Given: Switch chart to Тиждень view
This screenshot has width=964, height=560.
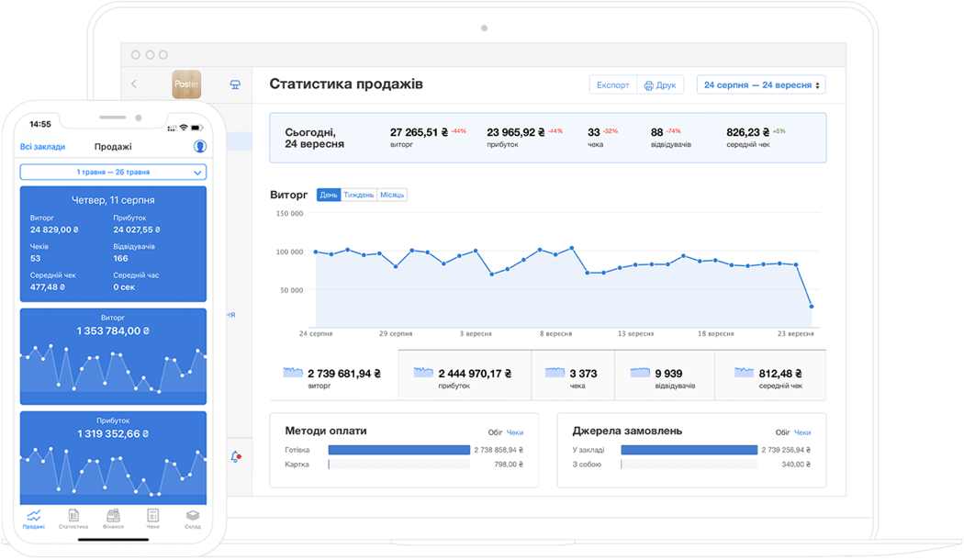Looking at the screenshot, I should click(x=358, y=195).
